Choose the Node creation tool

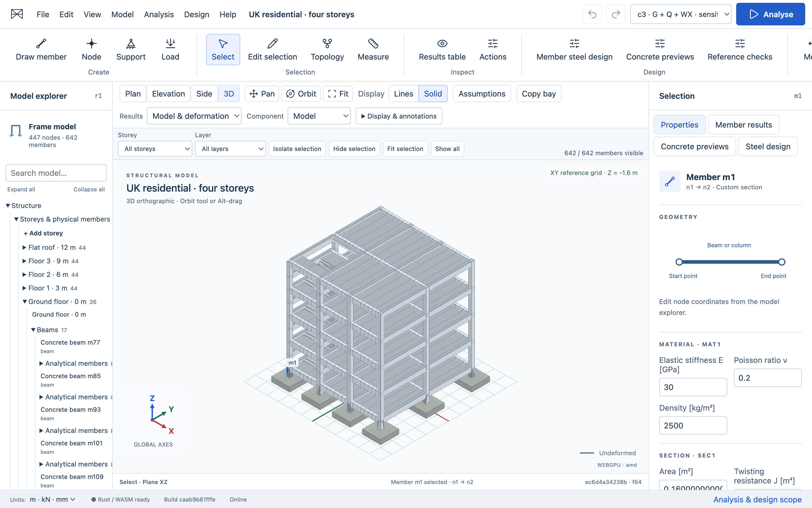click(91, 50)
